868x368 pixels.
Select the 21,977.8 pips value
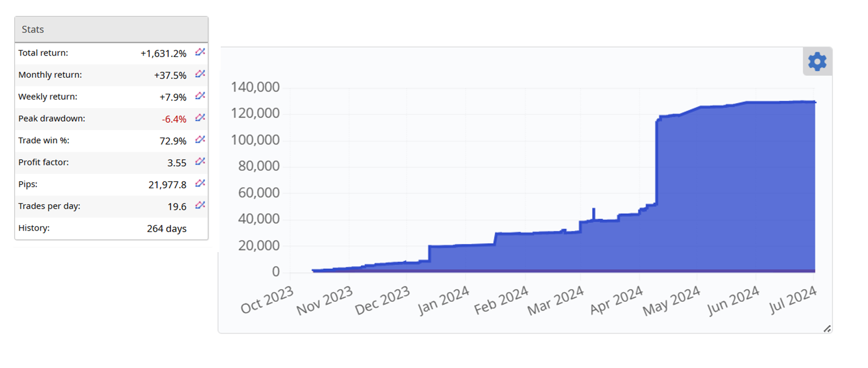[x=167, y=185]
